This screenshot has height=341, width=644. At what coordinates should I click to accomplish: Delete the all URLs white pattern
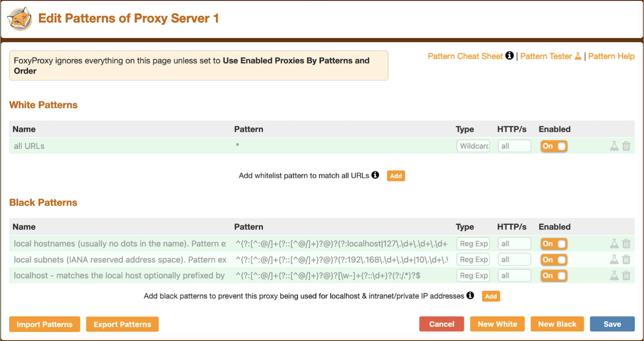click(x=626, y=146)
